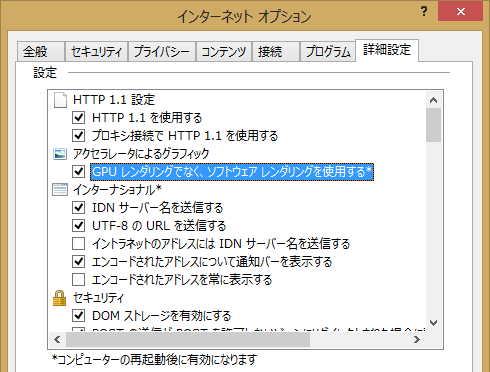Viewport: 490px width, 372px height.
Task: Click the settings list scroll down arrow
Action: coord(433,322)
